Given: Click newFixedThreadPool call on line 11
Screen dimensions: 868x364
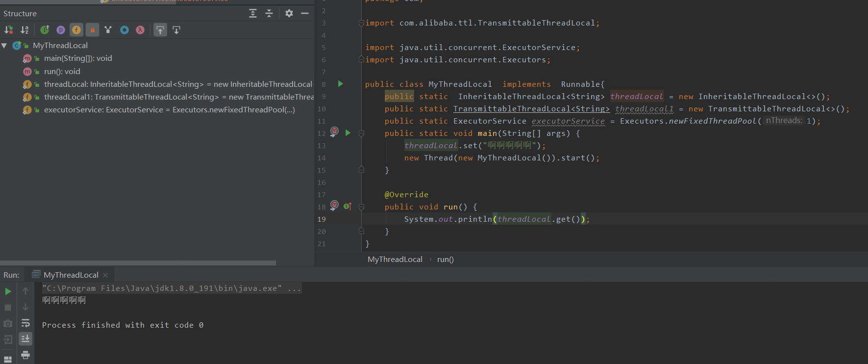Looking at the screenshot, I should 713,121.
